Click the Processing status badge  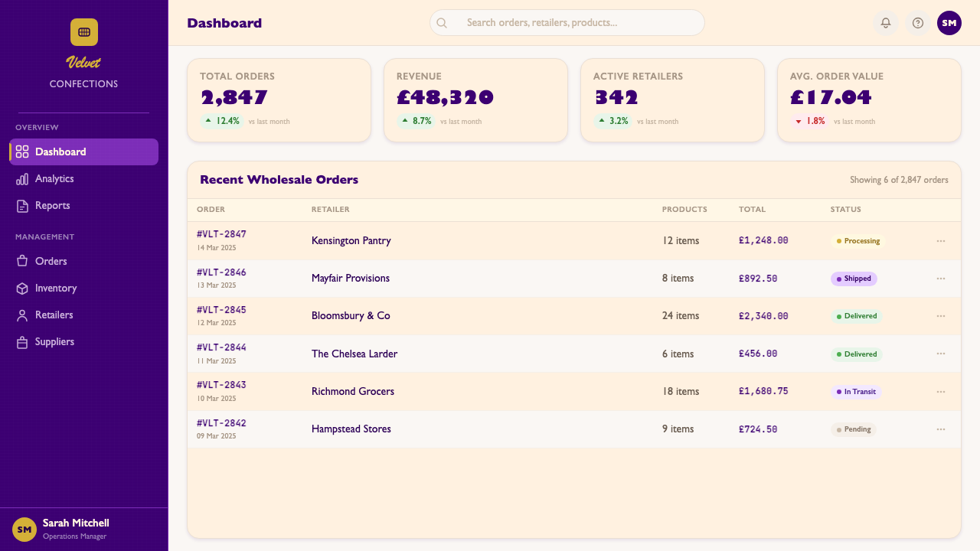858,241
